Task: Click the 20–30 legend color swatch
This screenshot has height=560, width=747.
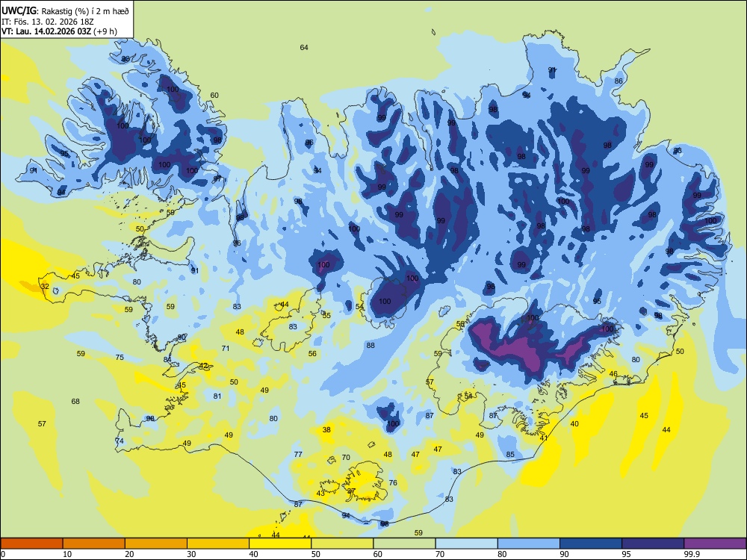Action: 156,544
